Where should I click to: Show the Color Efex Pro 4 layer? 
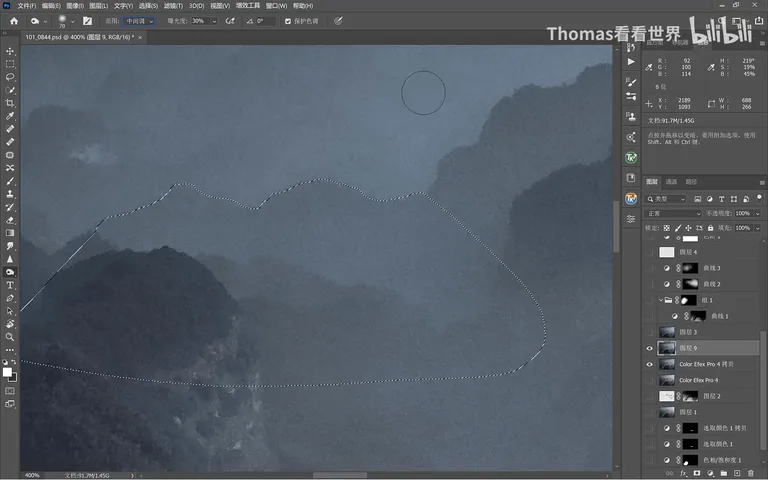pos(650,380)
